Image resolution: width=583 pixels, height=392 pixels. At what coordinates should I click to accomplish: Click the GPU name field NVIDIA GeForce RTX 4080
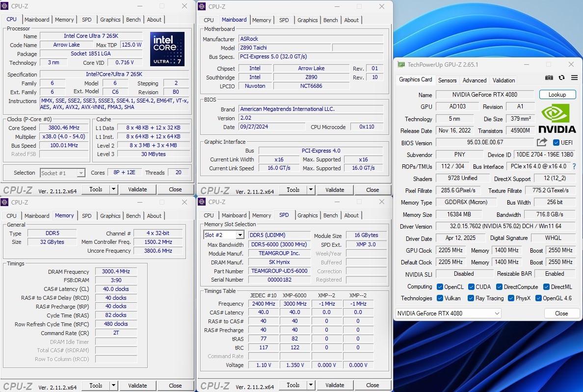[485, 94]
